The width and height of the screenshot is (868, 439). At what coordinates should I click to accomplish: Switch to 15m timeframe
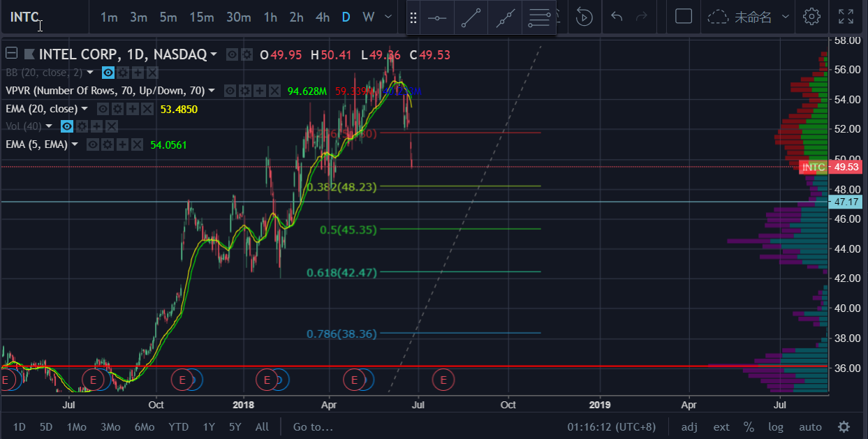pyautogui.click(x=202, y=17)
